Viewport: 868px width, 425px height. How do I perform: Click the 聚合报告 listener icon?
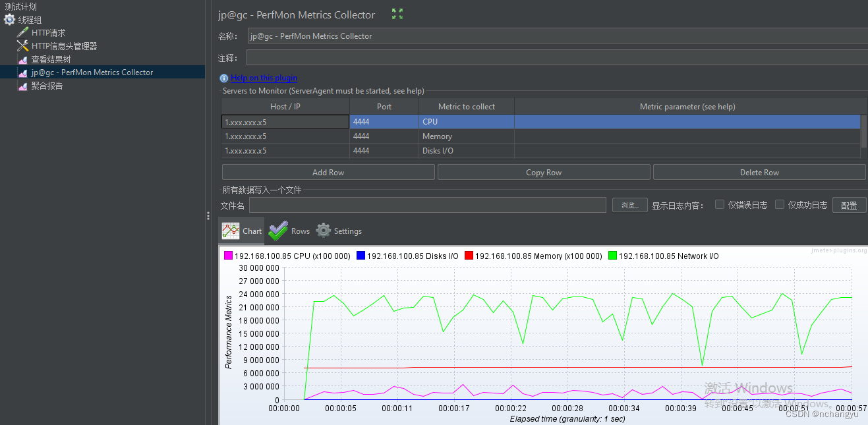coord(22,86)
